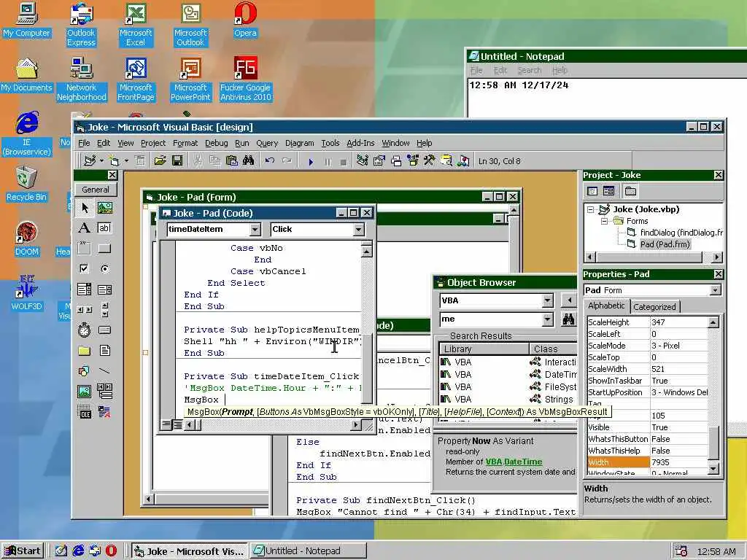Image resolution: width=747 pixels, height=560 pixels.
Task: Click the Open Project toolbar icon
Action: [x=160, y=161]
